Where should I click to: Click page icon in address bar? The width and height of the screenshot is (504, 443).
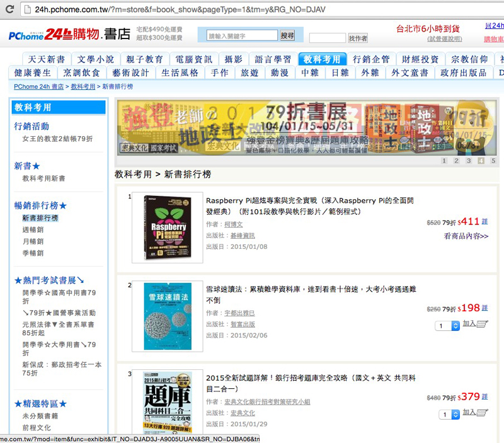click(28, 9)
